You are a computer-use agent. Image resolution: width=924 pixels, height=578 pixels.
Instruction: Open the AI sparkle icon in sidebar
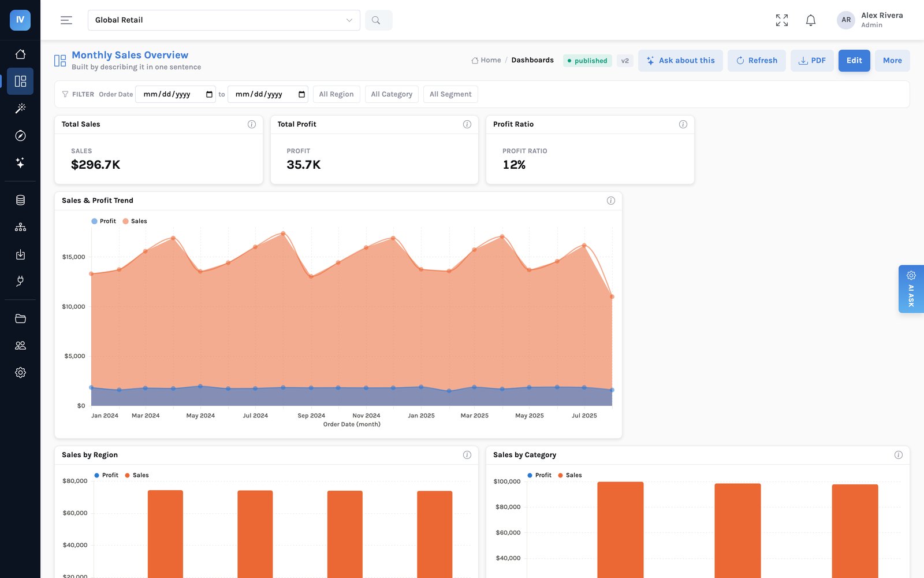(x=20, y=162)
